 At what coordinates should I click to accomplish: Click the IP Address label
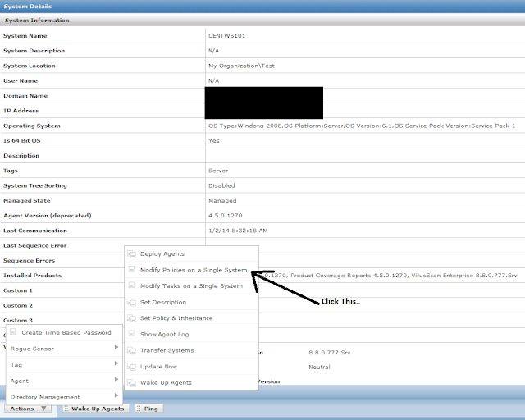coord(21,111)
